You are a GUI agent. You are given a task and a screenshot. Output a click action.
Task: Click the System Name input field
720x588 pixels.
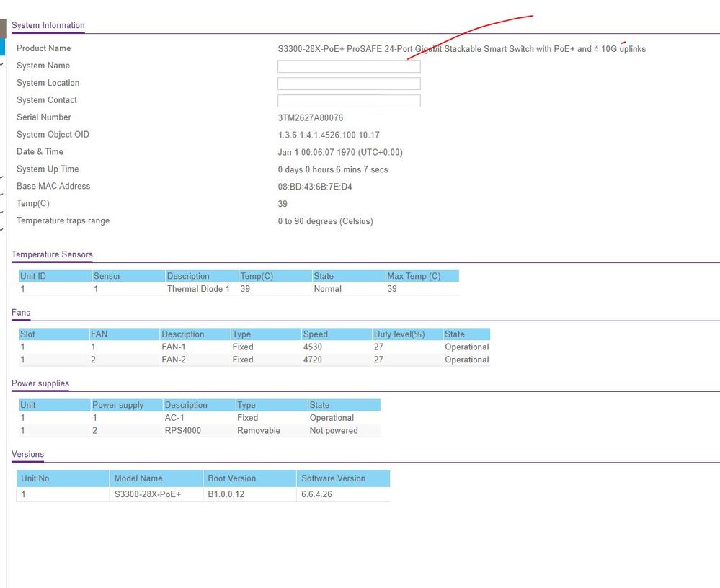pos(349,66)
